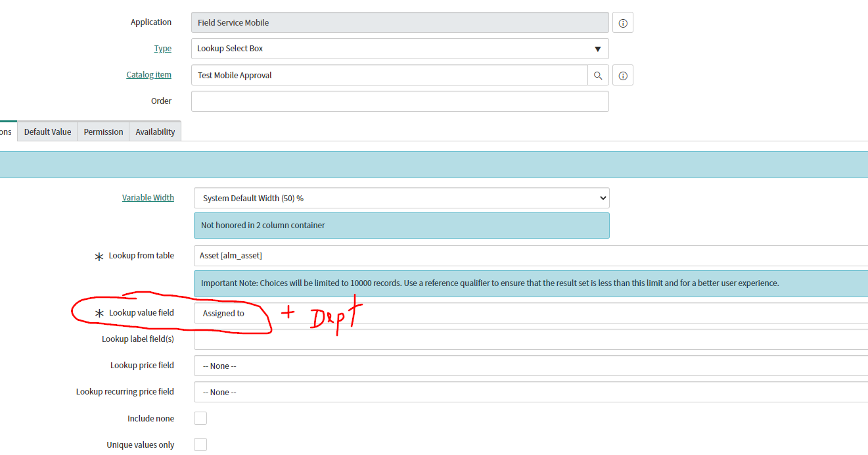Click the Catalog item link label
868x455 pixels.
click(148, 74)
